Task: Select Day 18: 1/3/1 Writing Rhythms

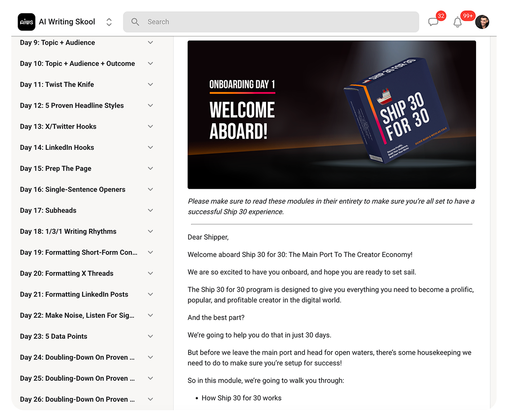Action: click(x=68, y=231)
